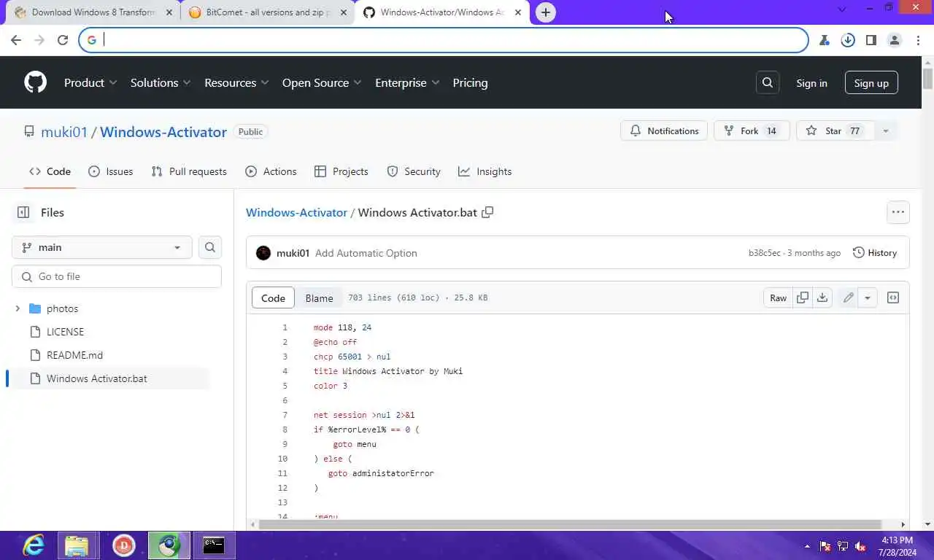The width and height of the screenshot is (934, 560).
Task: Open the GitHub search icon
Action: [767, 82]
